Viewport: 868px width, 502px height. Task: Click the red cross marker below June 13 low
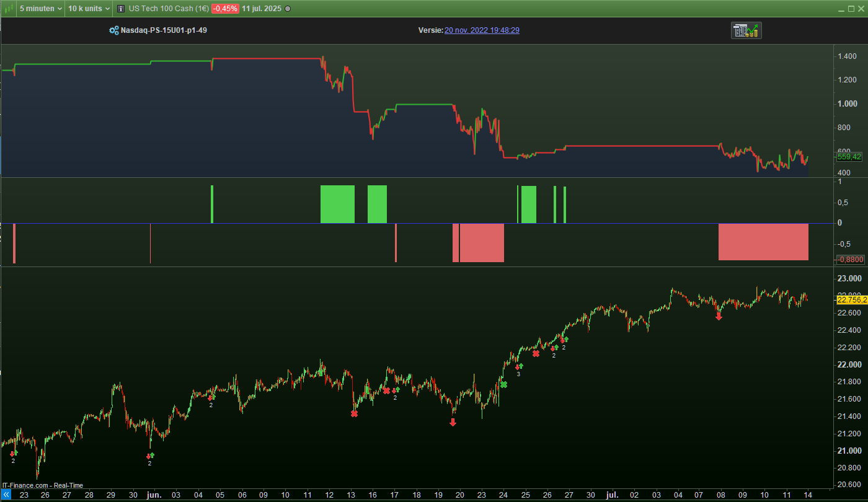354,413
